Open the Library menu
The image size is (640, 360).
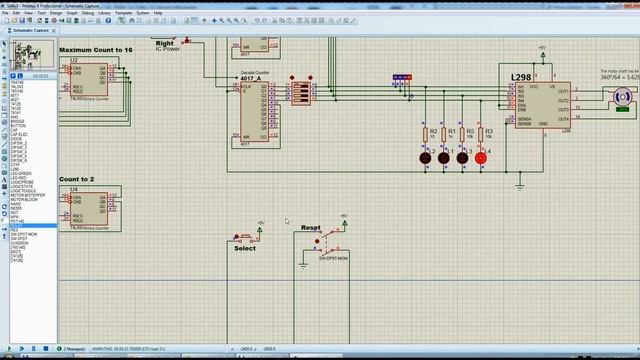(104, 13)
